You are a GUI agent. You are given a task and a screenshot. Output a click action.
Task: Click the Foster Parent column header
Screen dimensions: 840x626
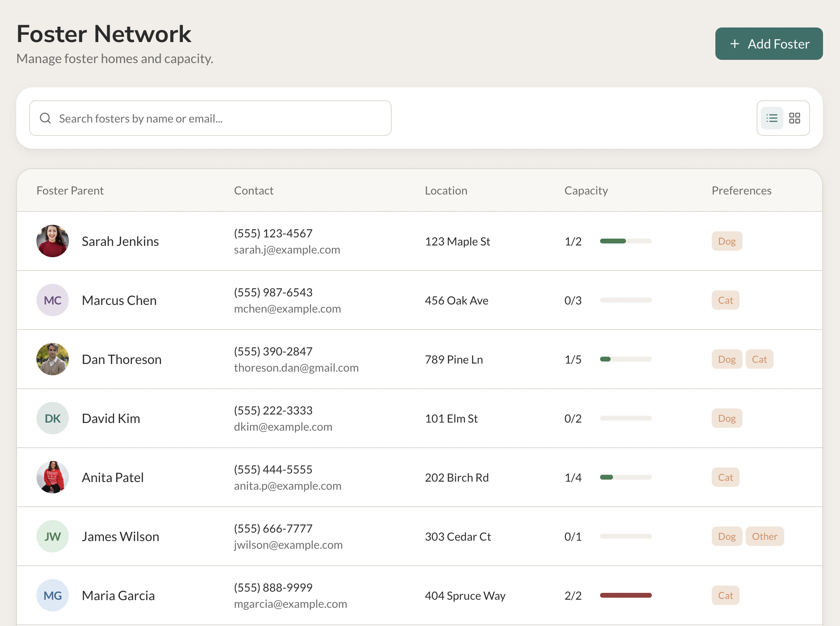pyautogui.click(x=70, y=190)
